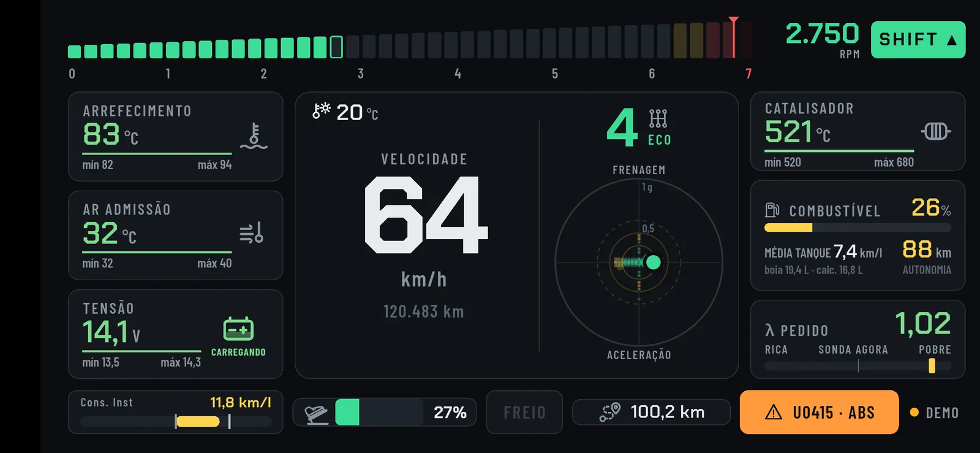Tap the catalytic converter icon
The image size is (980, 453).
click(936, 131)
